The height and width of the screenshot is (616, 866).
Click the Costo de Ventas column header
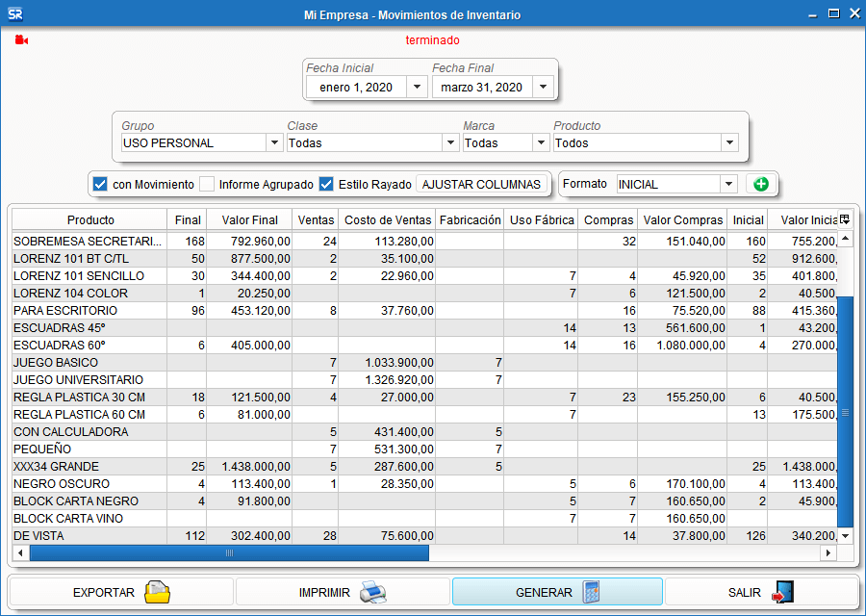[388, 219]
